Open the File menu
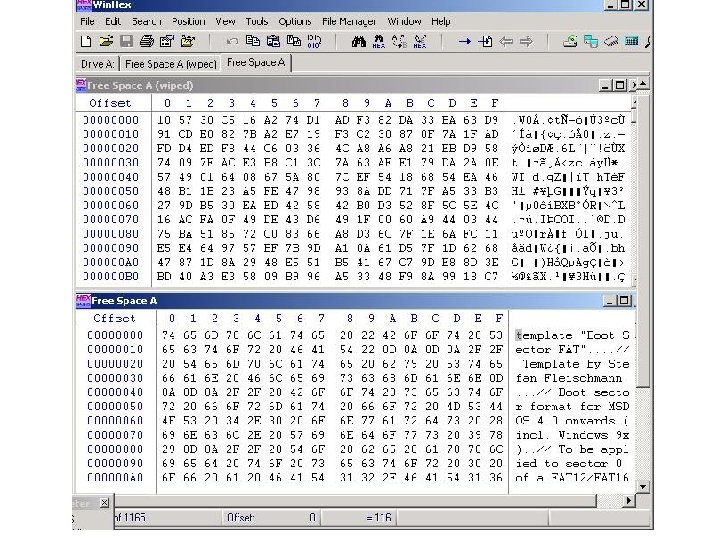The width and height of the screenshot is (720, 540). click(87, 21)
